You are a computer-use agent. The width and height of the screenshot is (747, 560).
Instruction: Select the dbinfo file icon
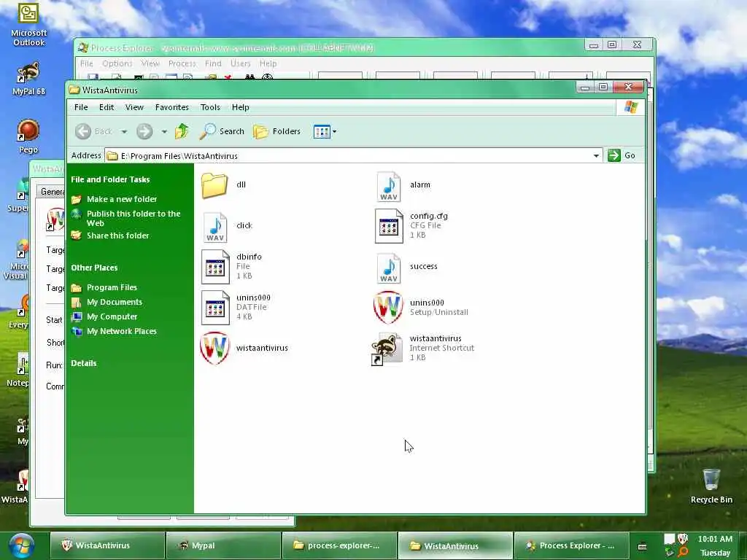point(215,267)
